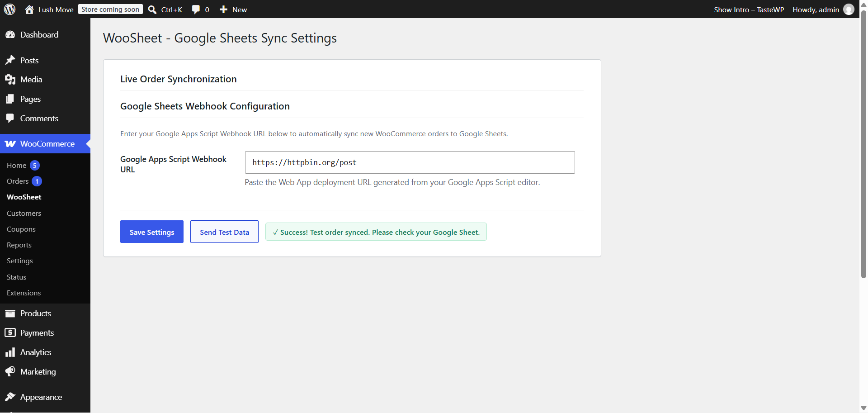Select the WooSheet submenu item

[24, 197]
